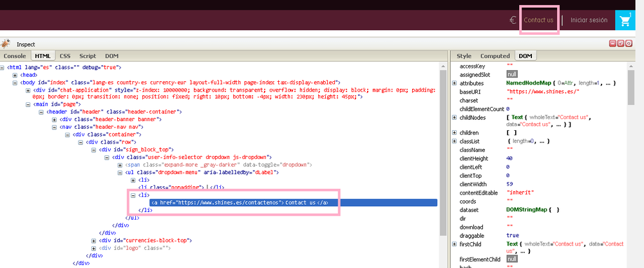This screenshot has width=644, height=268.
Task: Collapse the div class="row" node
Action: (x=80, y=142)
